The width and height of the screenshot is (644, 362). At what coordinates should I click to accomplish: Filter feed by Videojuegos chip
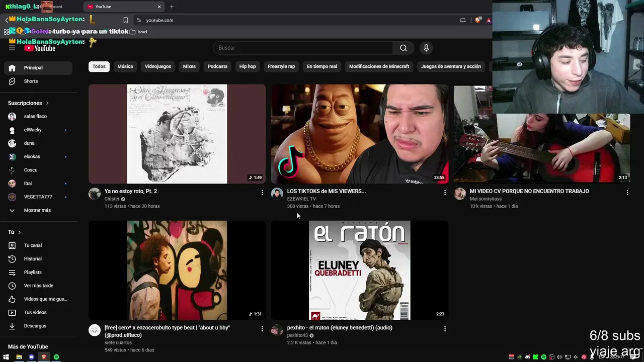(158, 66)
